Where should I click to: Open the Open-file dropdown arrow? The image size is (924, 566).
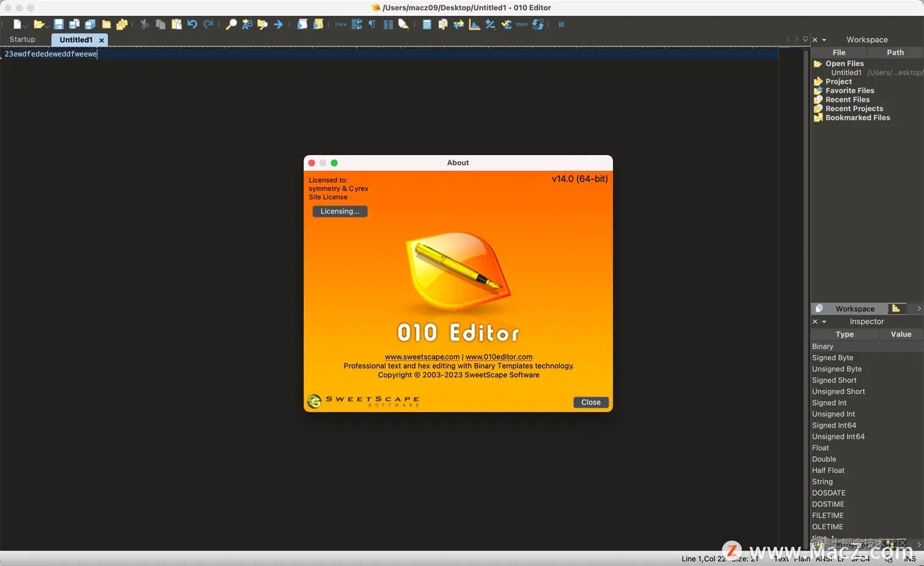[47, 26]
